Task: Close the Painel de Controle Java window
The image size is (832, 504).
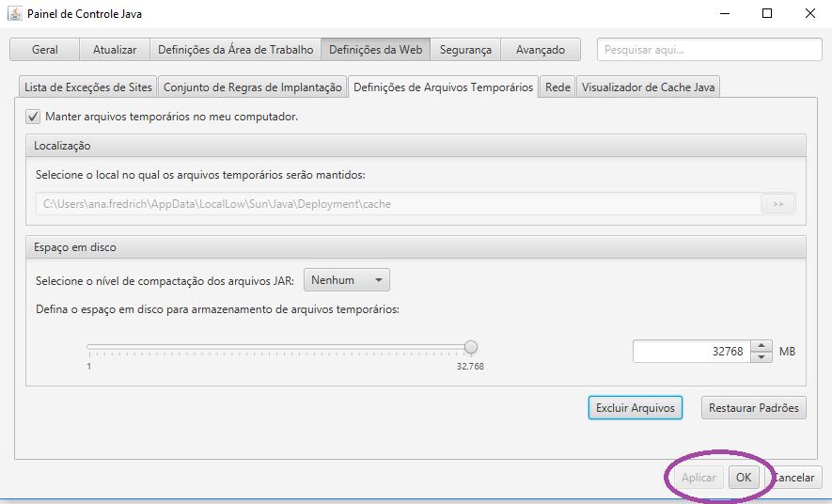Action: click(x=809, y=14)
